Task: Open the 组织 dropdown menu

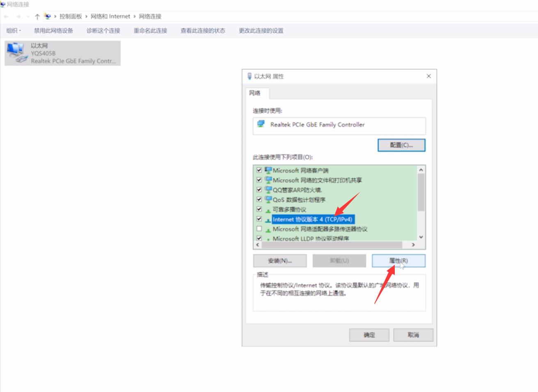Action: [x=14, y=30]
